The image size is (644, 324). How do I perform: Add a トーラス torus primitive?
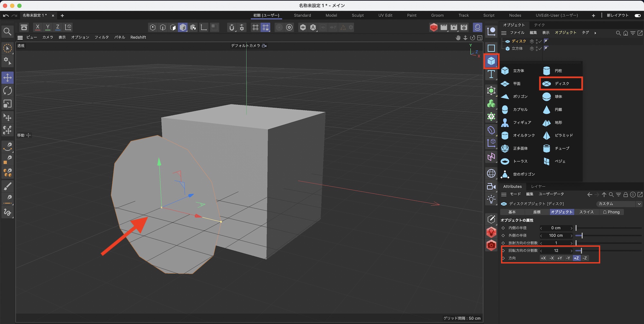[x=505, y=161]
